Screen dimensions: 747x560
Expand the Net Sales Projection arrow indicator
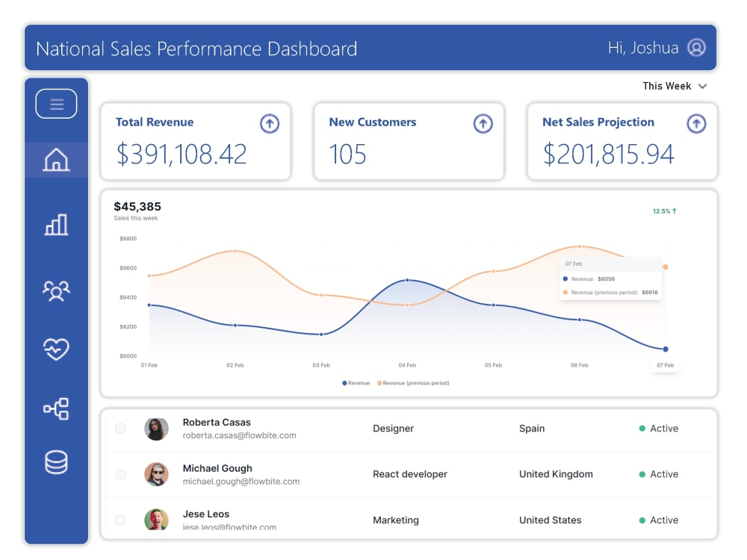point(696,124)
